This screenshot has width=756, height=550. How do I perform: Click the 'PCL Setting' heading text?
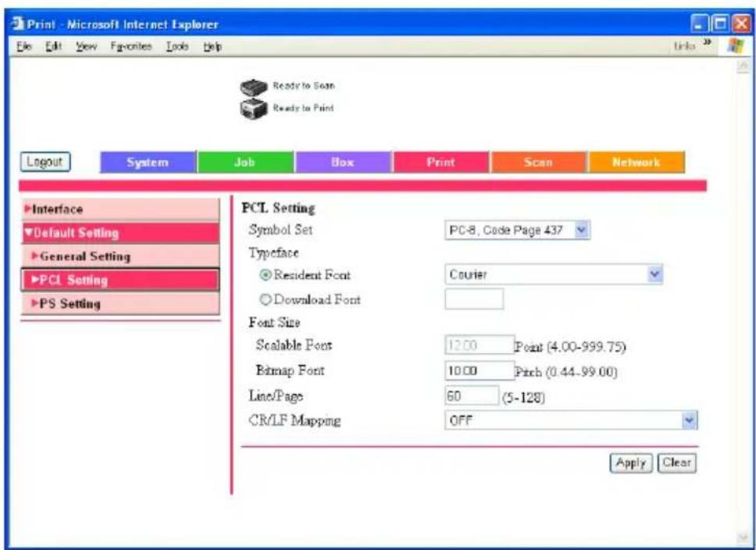pyautogui.click(x=278, y=208)
